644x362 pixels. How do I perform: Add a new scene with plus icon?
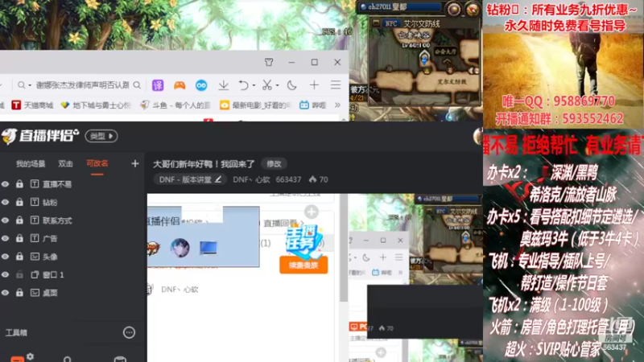tap(135, 164)
